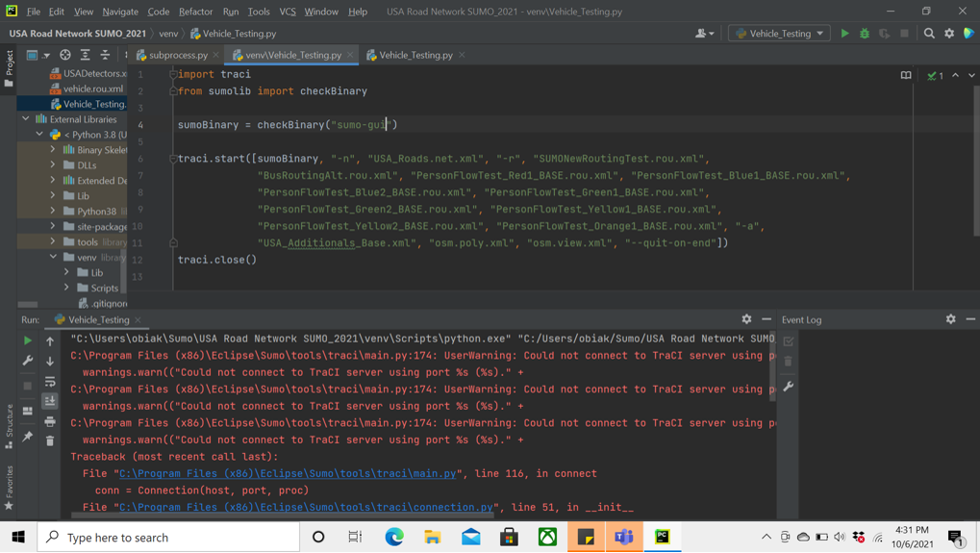This screenshot has height=553, width=980.
Task: Expand the site-packages folder in project tree
Action: (54, 227)
